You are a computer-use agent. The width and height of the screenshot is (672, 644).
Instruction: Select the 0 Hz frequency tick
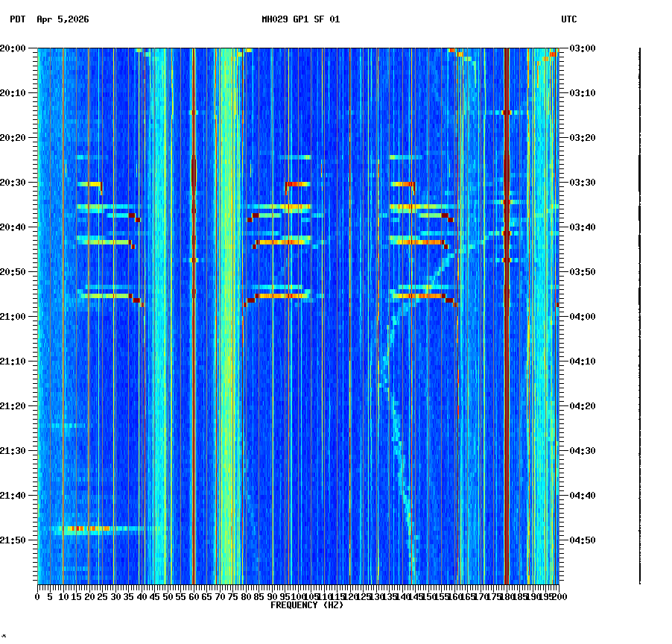click(x=36, y=596)
